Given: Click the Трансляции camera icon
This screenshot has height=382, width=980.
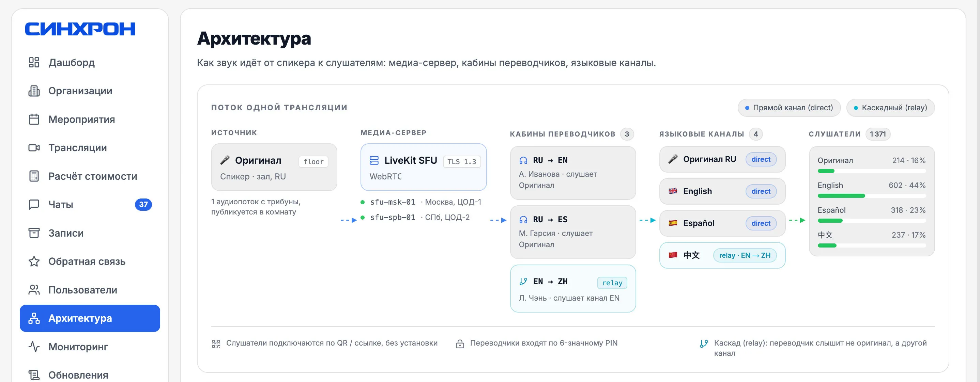Looking at the screenshot, I should click(34, 147).
